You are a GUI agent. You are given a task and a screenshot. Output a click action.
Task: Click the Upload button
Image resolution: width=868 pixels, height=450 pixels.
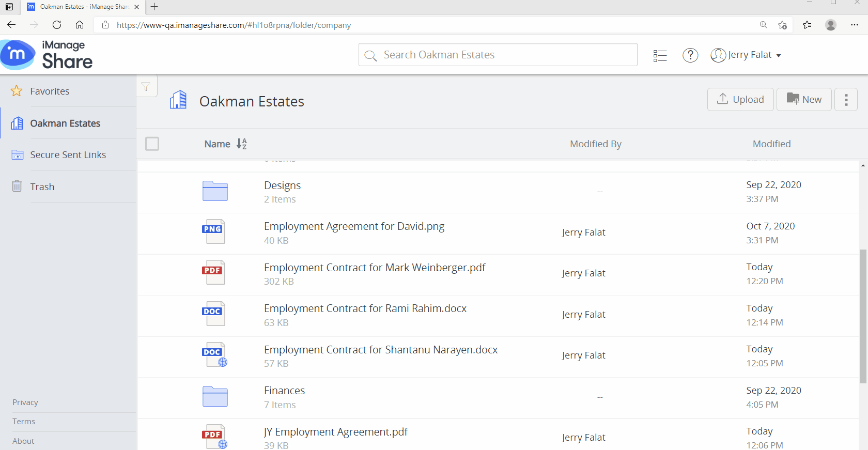740,99
